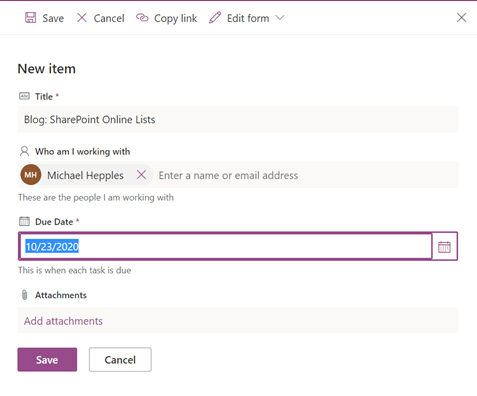Click the Copy link chain icon
Image resolution: width=477 pixels, height=396 pixels.
142,17
